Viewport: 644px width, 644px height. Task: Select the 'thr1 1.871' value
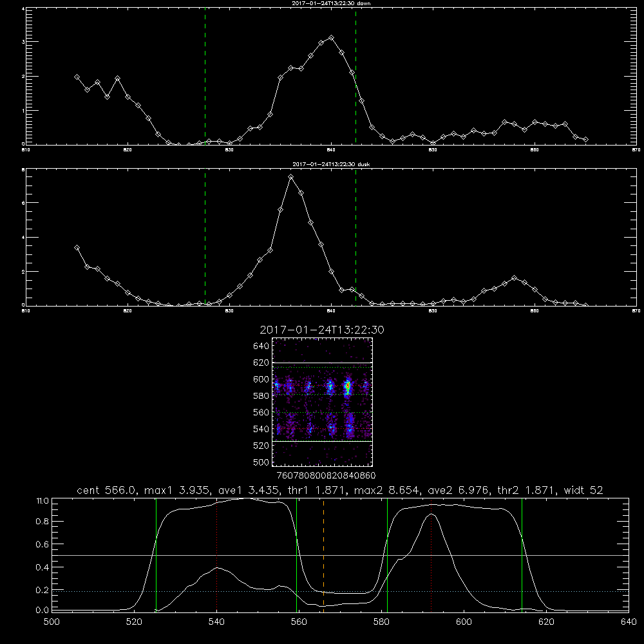(316, 490)
